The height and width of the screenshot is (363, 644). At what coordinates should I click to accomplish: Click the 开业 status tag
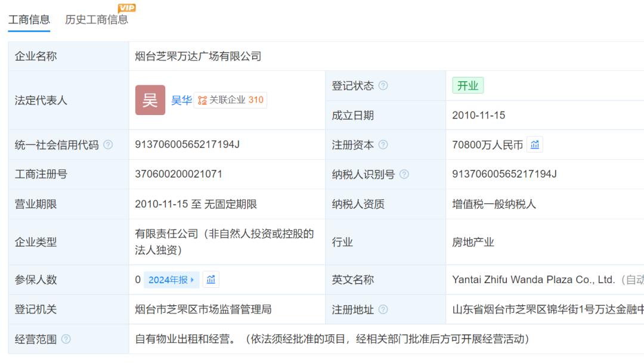point(468,85)
